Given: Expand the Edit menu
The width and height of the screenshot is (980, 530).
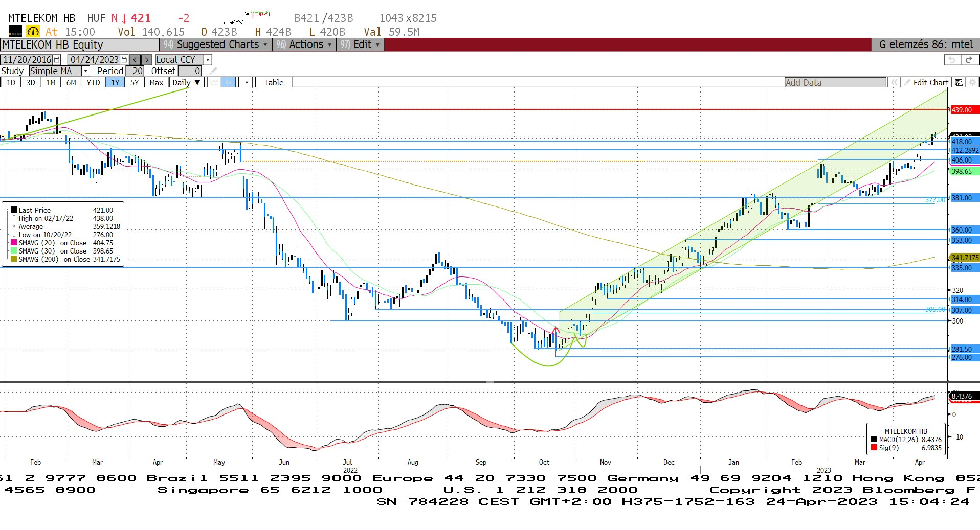Looking at the screenshot, I should tap(361, 44).
